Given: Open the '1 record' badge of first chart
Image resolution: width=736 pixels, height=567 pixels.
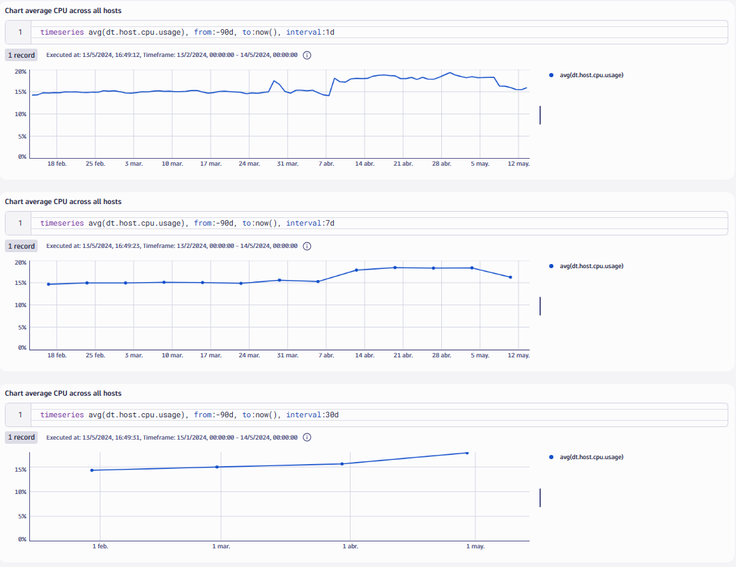Looking at the screenshot, I should click(22, 56).
